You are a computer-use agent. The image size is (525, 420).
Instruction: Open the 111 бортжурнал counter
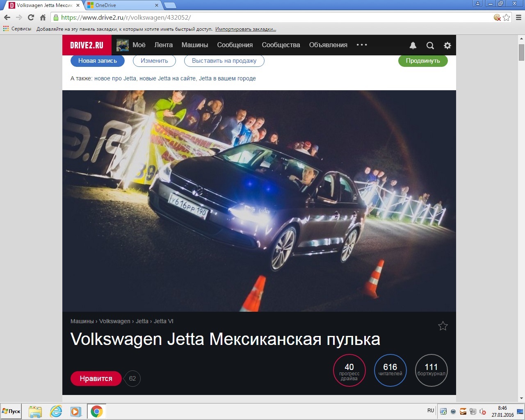click(x=431, y=370)
